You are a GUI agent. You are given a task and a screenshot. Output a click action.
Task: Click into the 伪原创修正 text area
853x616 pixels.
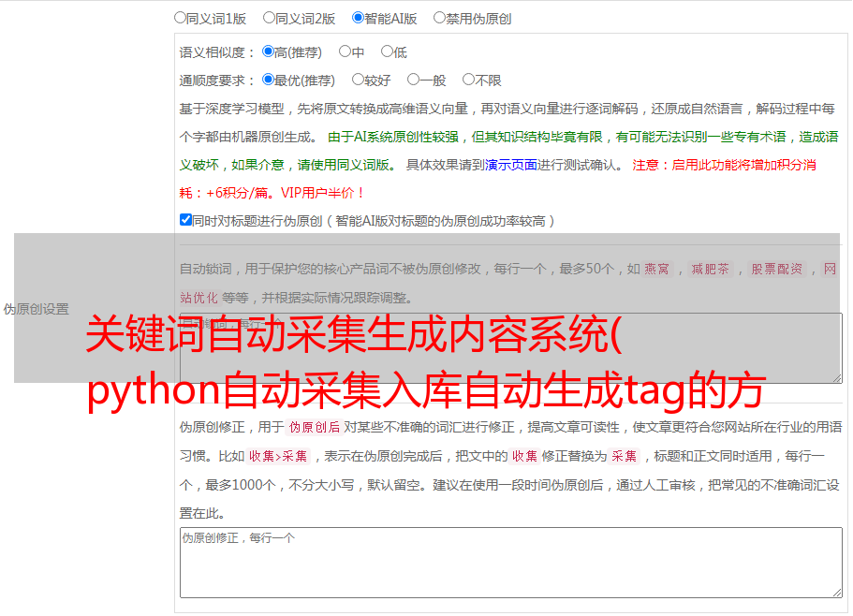coord(511,563)
